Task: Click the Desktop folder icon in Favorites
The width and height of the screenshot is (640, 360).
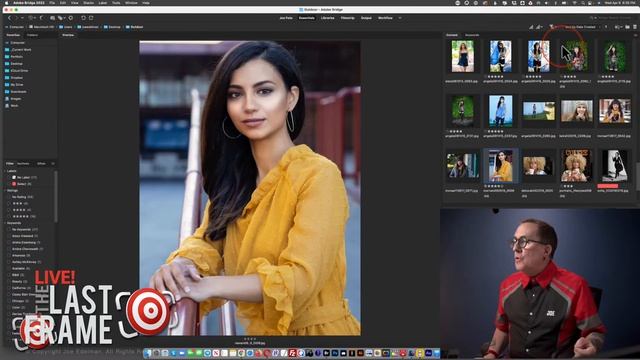Action: click(x=7, y=64)
